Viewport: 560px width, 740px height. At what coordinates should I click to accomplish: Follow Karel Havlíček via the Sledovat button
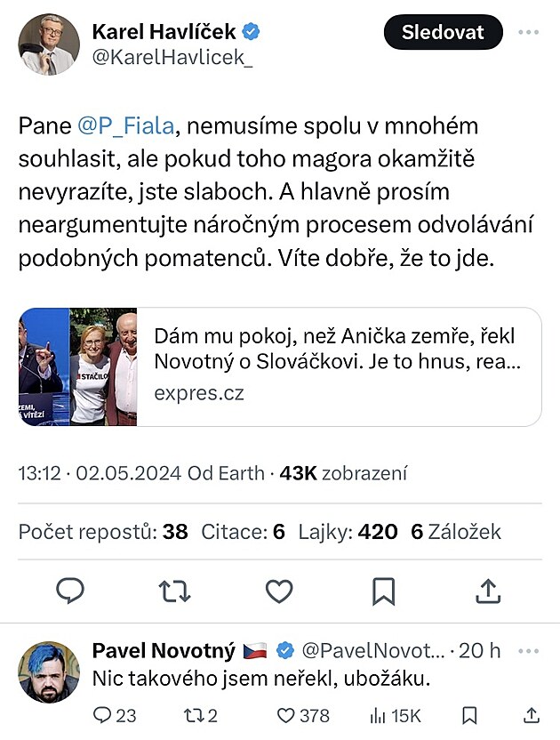click(x=443, y=32)
